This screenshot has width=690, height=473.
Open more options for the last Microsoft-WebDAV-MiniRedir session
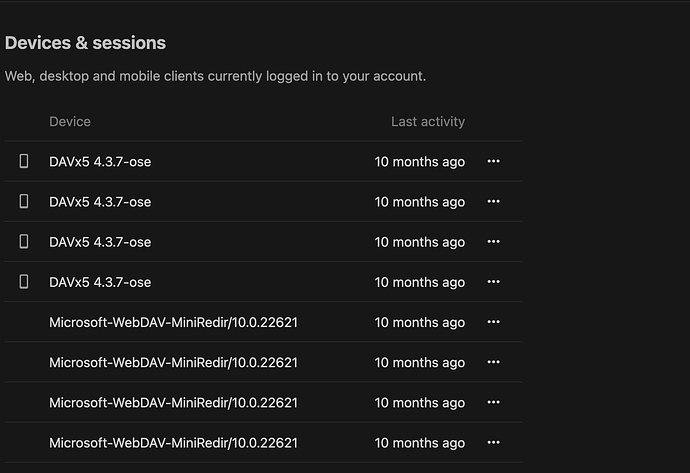[x=493, y=442]
